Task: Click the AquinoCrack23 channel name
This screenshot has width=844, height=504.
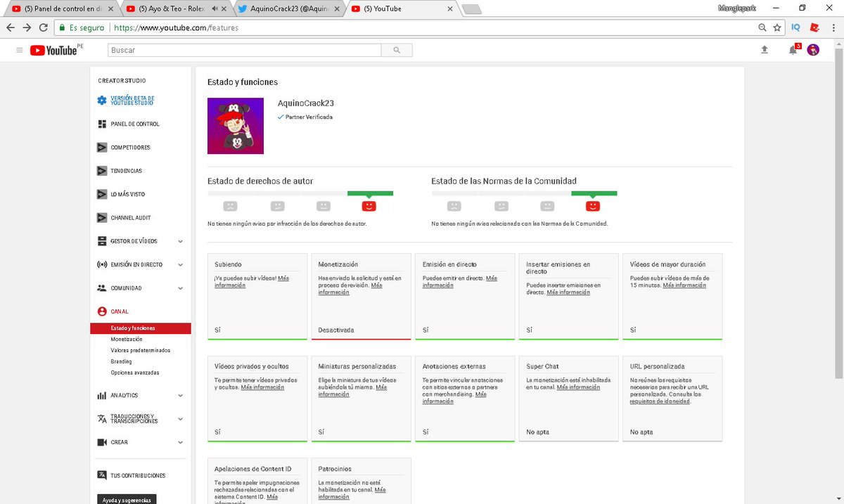Action: (306, 103)
